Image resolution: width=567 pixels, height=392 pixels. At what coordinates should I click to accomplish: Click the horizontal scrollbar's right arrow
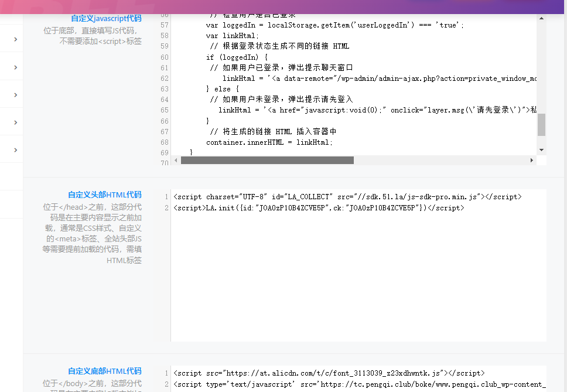click(532, 160)
